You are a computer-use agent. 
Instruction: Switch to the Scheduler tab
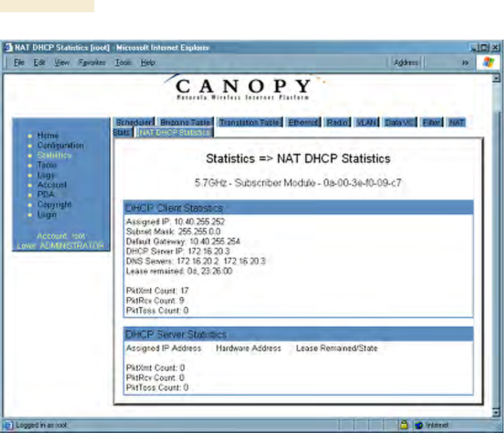coord(134,122)
